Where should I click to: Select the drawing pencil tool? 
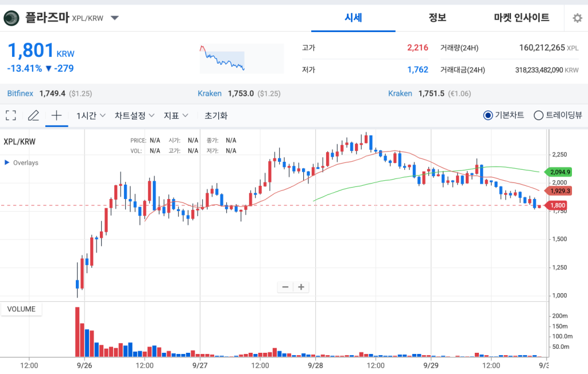pos(33,115)
